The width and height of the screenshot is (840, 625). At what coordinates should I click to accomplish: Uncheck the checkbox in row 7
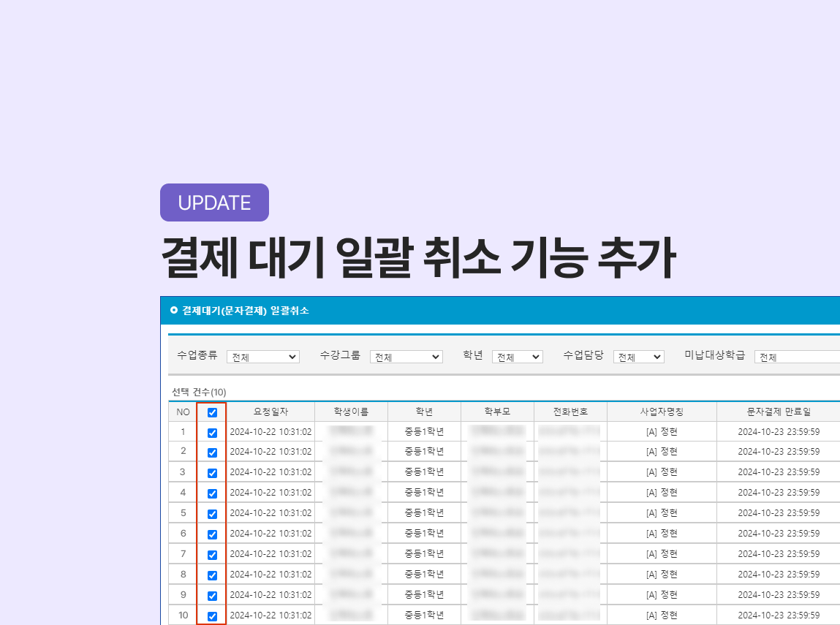212,555
